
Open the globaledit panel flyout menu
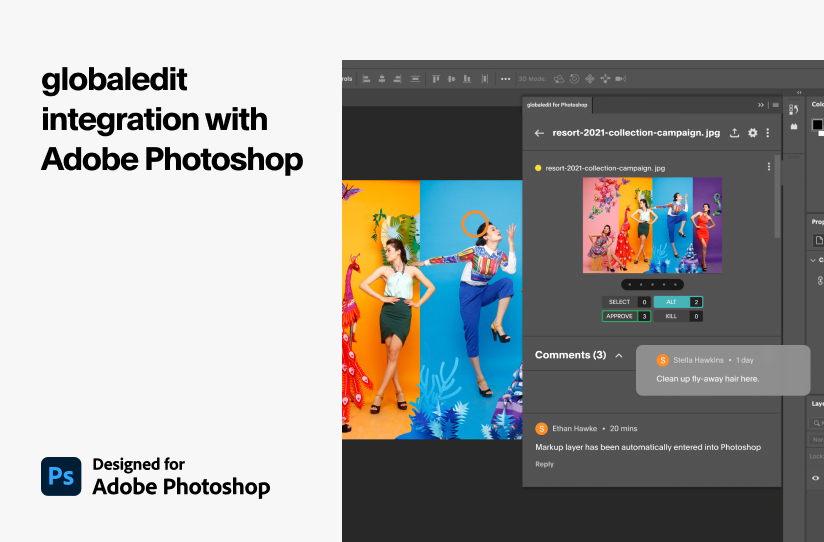click(775, 105)
